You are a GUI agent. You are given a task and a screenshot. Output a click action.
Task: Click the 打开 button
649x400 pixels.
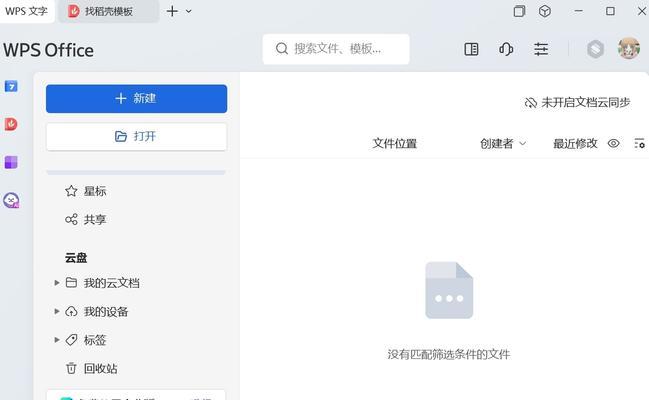(136, 137)
